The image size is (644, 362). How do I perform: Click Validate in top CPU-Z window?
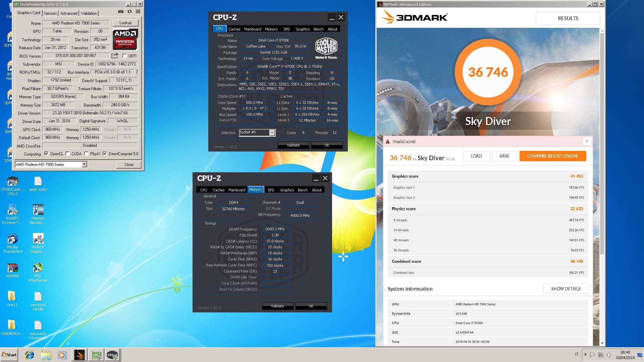click(293, 145)
